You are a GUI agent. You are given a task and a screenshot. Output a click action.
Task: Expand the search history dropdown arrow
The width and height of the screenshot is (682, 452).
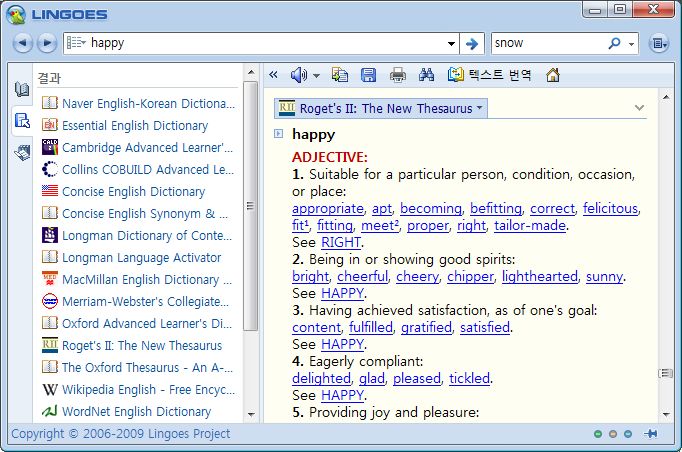(451, 44)
